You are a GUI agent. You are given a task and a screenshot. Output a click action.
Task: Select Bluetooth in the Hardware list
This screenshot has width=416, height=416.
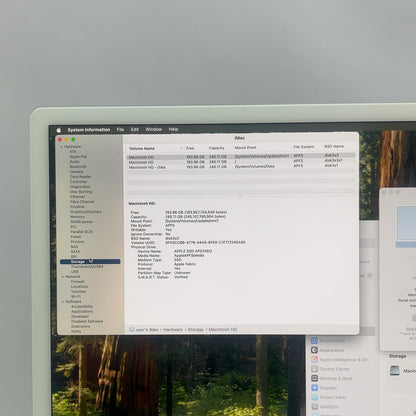coord(78,166)
